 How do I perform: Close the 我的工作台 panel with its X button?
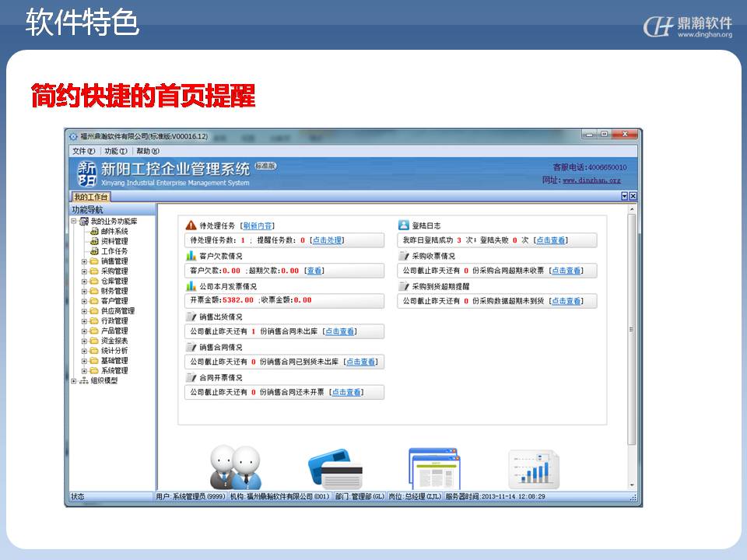pyautogui.click(x=633, y=196)
